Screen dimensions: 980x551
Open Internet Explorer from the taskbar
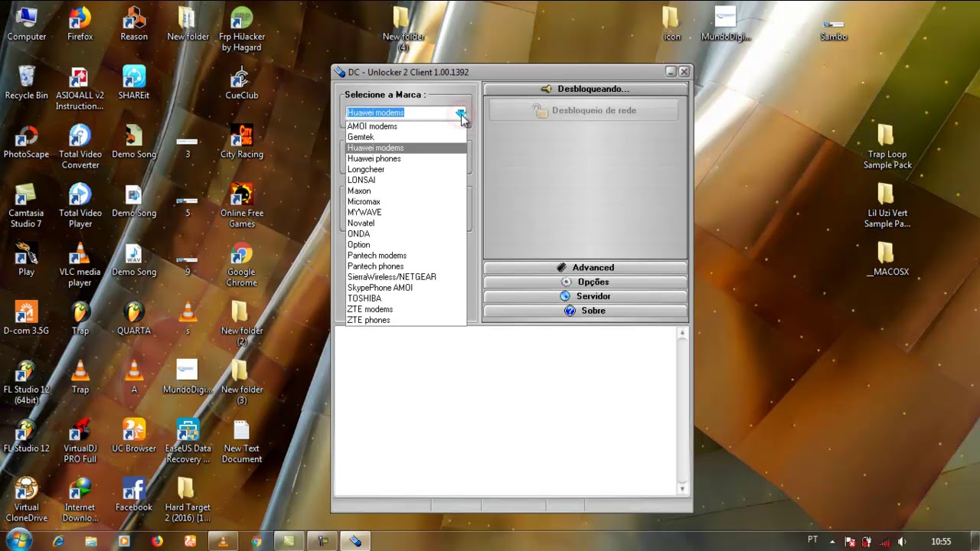[x=58, y=541]
